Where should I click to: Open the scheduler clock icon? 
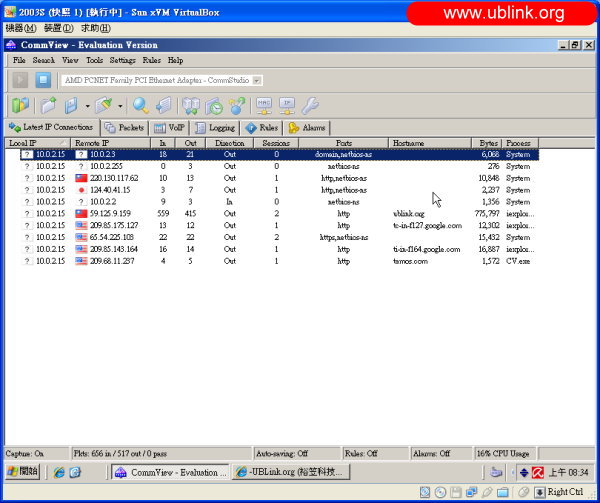[x=214, y=106]
